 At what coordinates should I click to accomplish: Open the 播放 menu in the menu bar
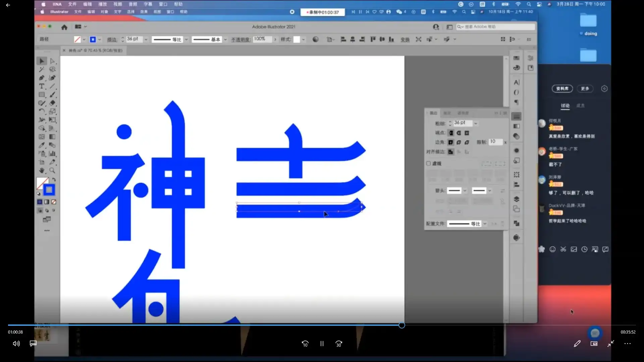tap(103, 4)
